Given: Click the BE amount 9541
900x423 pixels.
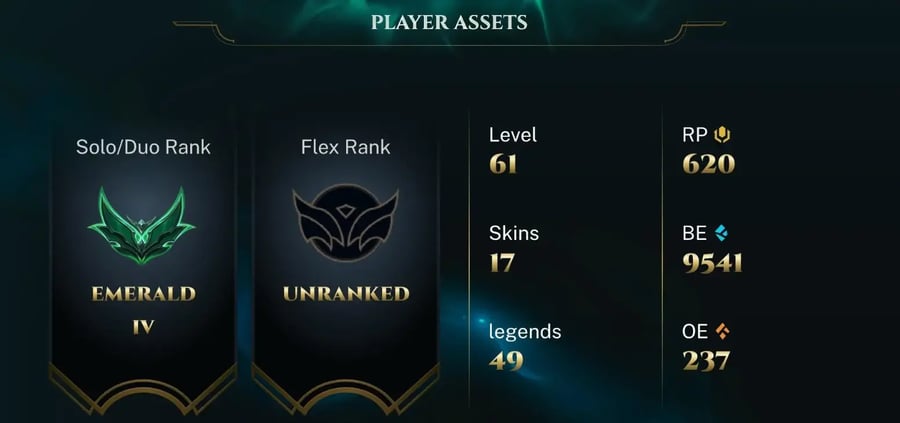Looking at the screenshot, I should 713,263.
